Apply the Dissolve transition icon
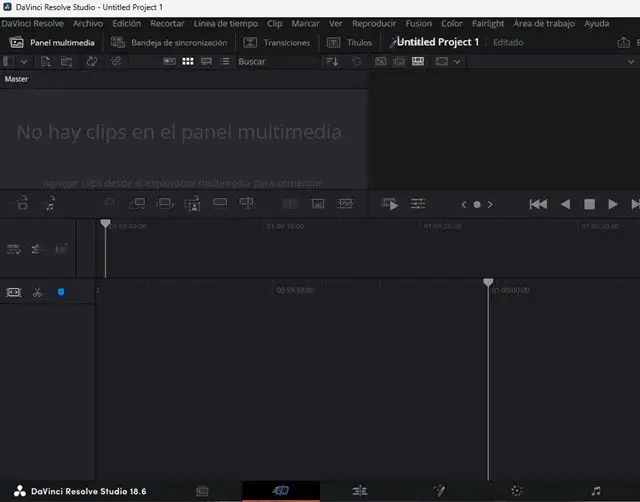The image size is (640, 502). [318, 204]
